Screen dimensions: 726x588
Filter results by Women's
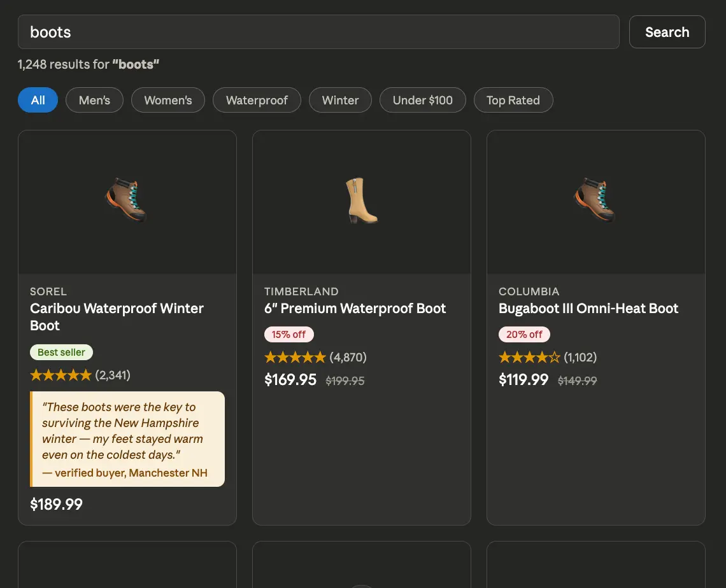(168, 100)
